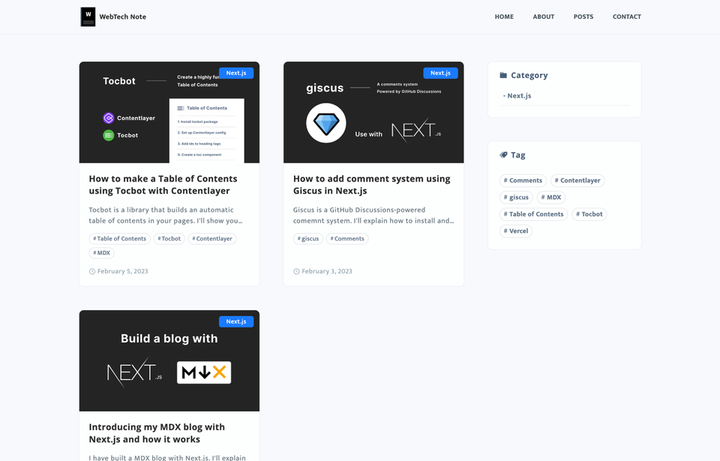Click Tocbot post excerpt text

tap(165, 215)
